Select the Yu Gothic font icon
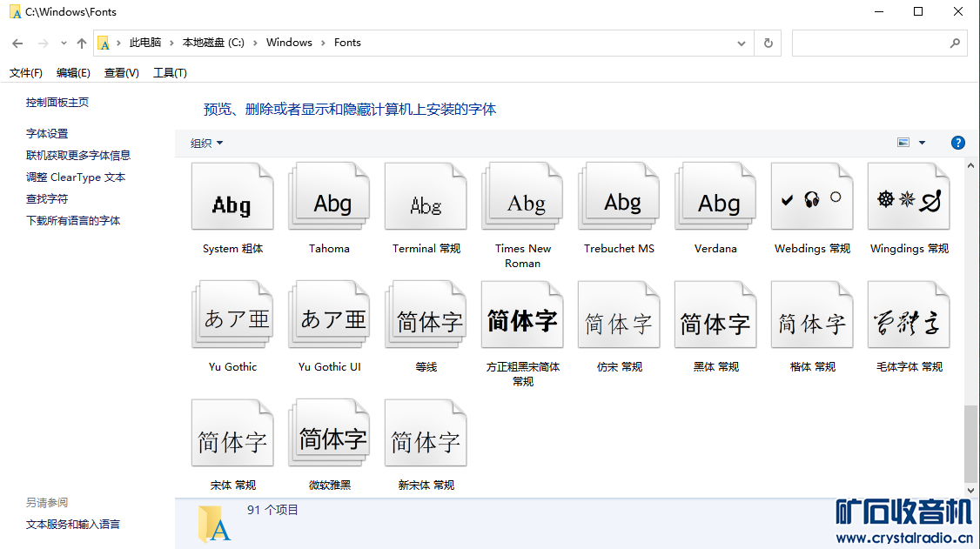 pyautogui.click(x=232, y=314)
